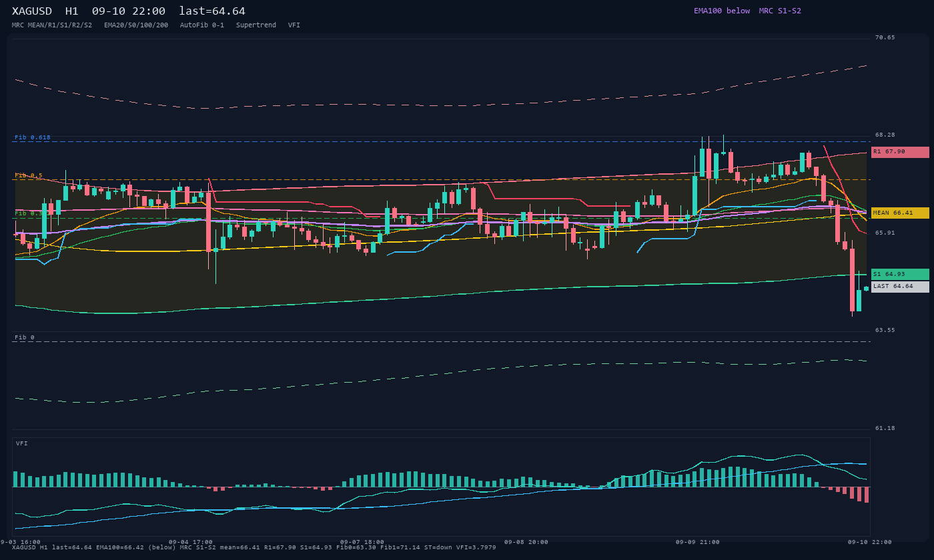Click the header date 09-10 22:00
Screen dimensions: 934x560
[x=129, y=11]
